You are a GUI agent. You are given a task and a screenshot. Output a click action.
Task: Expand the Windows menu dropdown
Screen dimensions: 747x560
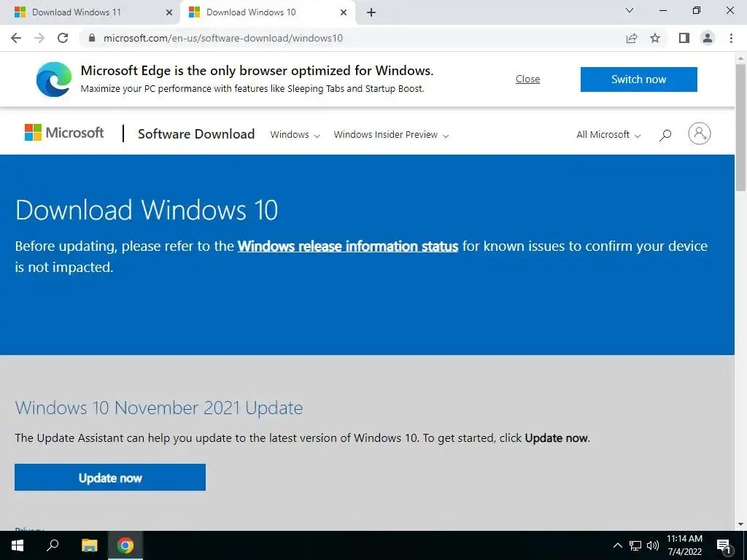295,135
